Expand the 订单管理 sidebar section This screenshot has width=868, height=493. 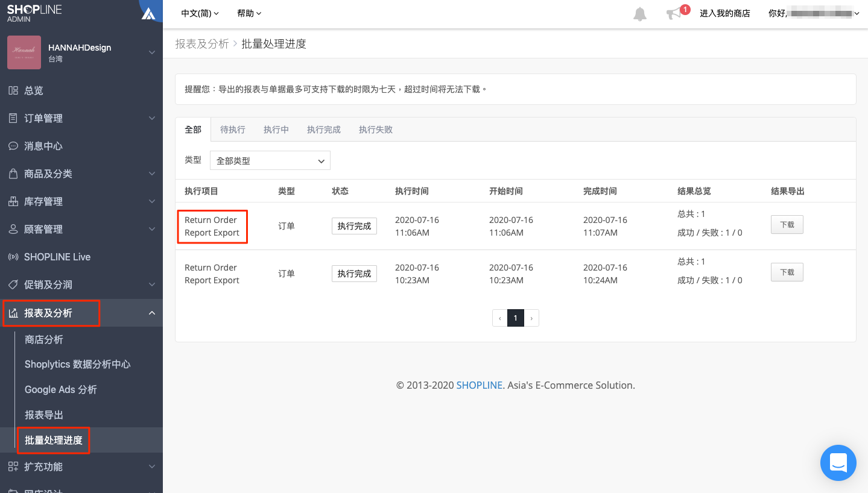(81, 118)
